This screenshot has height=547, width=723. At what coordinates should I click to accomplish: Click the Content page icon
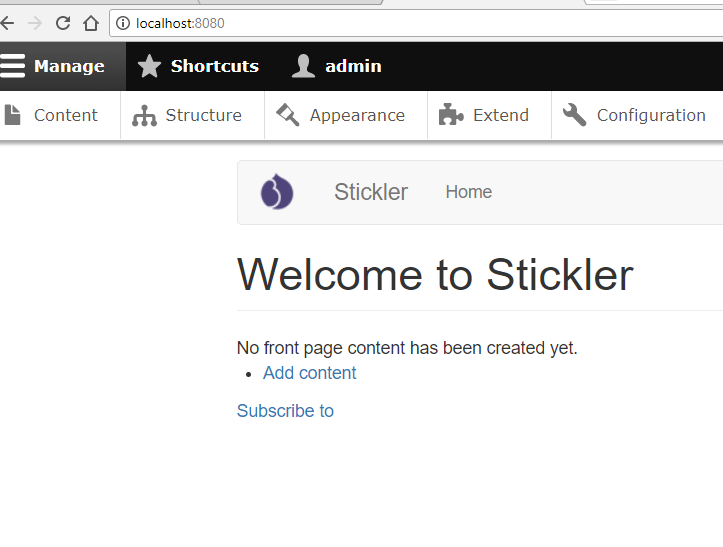point(13,115)
